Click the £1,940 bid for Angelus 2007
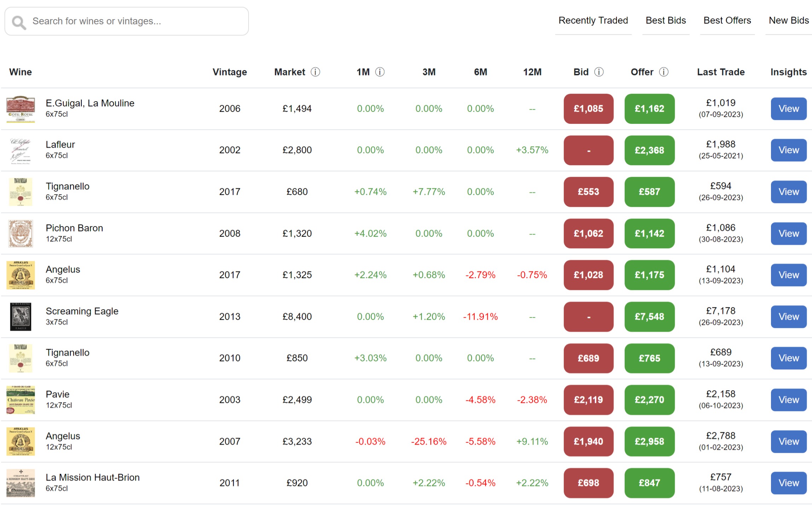Image resolution: width=812 pixels, height=508 pixels. [588, 441]
